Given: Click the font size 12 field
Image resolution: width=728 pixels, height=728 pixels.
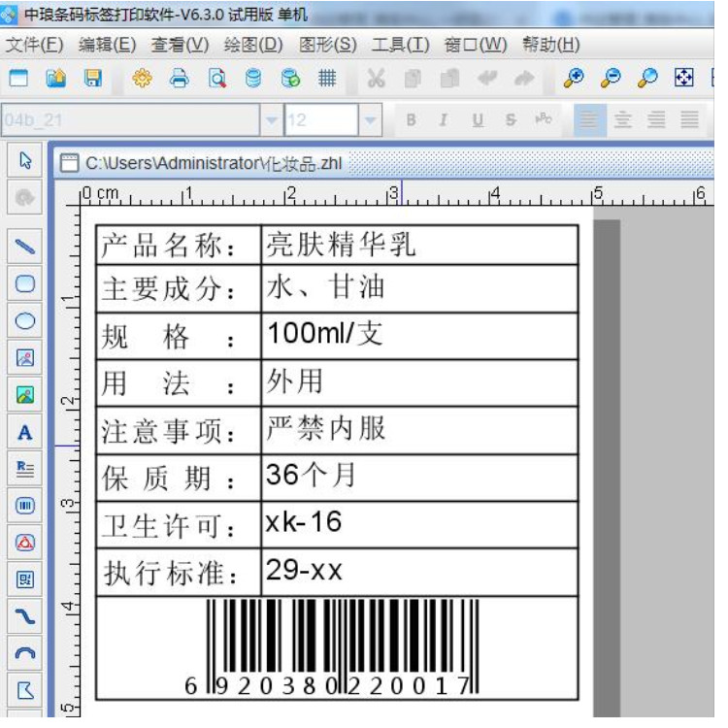Looking at the screenshot, I should coord(321,120).
